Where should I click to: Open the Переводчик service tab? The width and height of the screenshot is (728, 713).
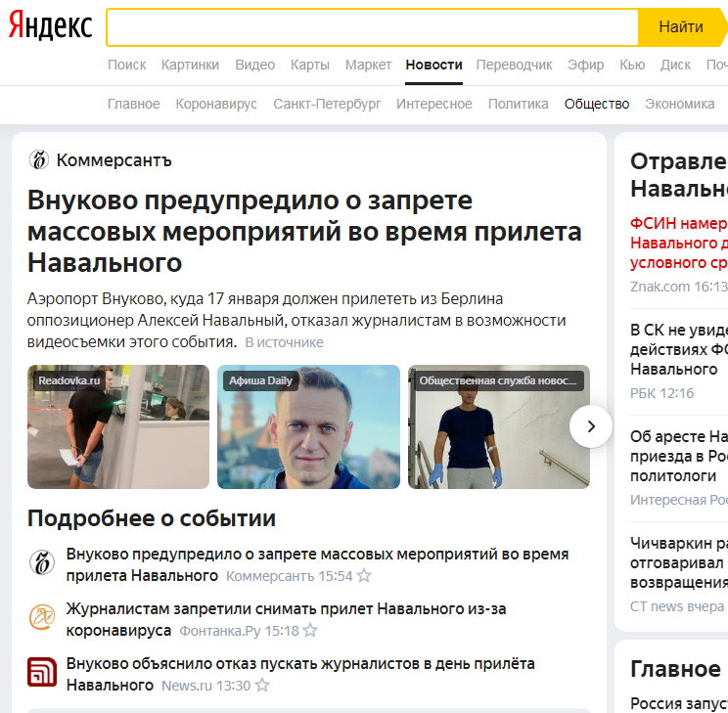(x=514, y=65)
